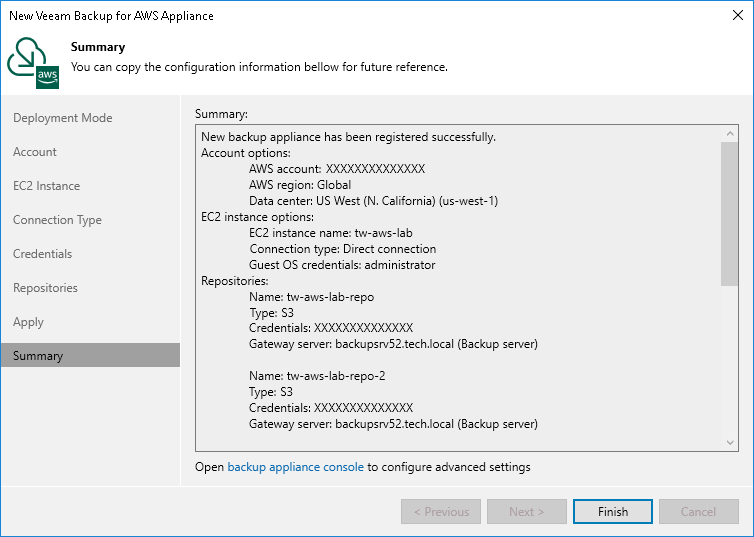Select the Apply step

pos(28,322)
